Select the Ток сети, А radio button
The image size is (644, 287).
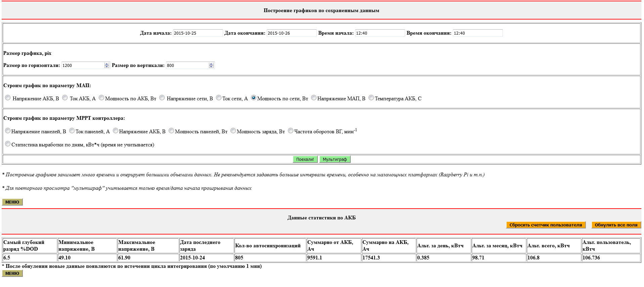[219, 98]
